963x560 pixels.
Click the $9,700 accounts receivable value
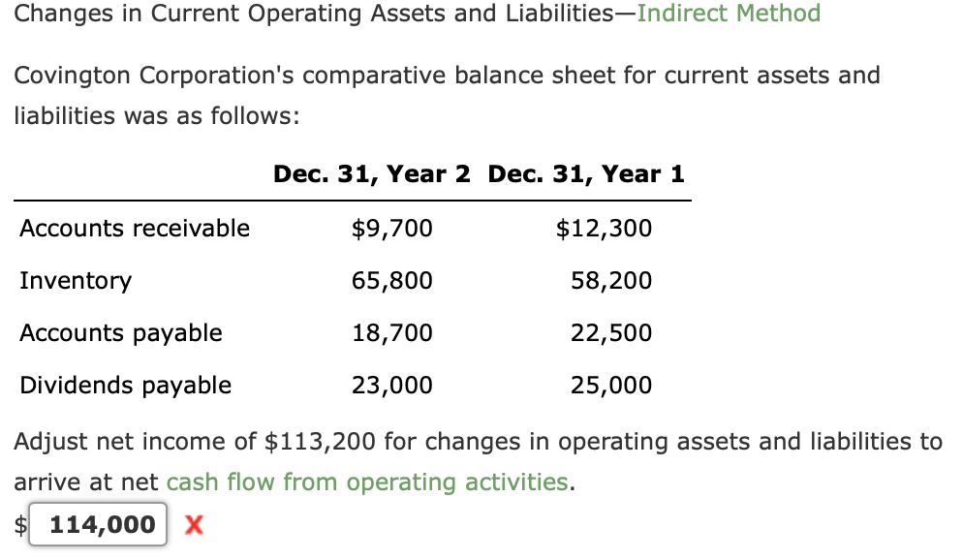tap(391, 228)
